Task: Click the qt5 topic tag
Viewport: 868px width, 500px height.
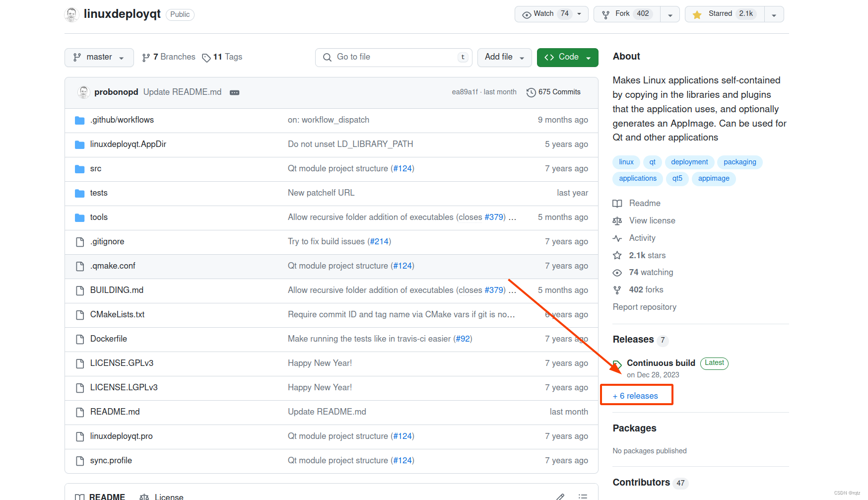Action: coord(677,178)
